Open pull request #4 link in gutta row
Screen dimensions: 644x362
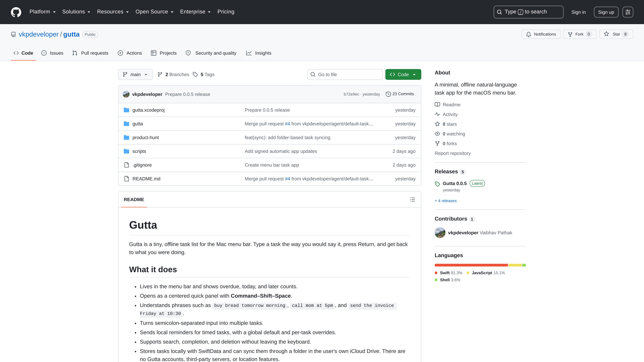tap(287, 124)
